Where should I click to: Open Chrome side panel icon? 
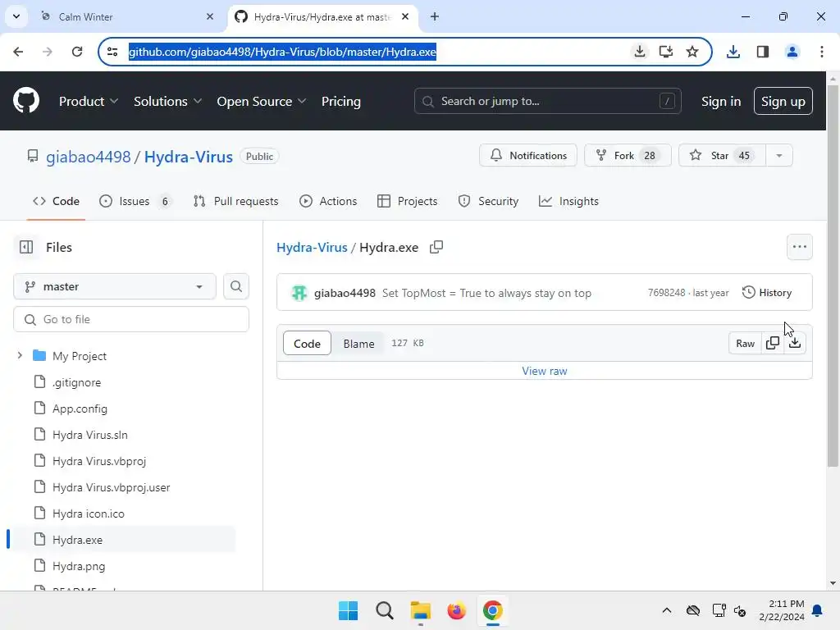(763, 52)
